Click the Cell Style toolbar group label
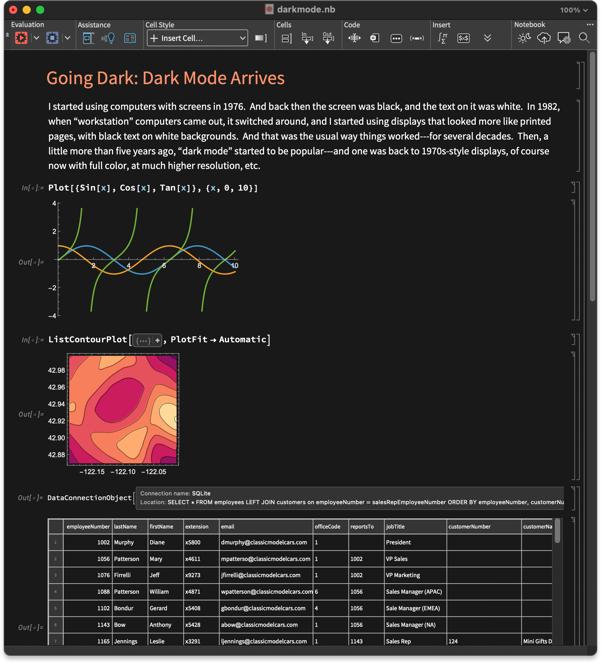Screen dimensions: 601x663 [x=160, y=25]
